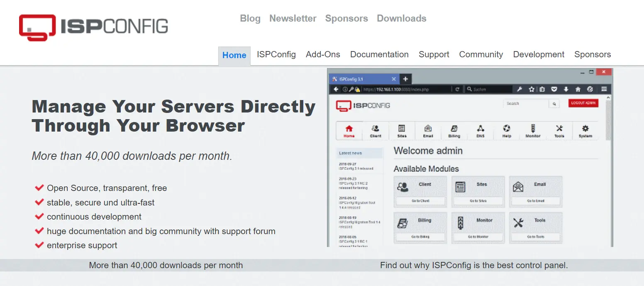Click the ISPConfig logo inside the panel screenshot
This screenshot has width=644, height=286.
click(363, 105)
